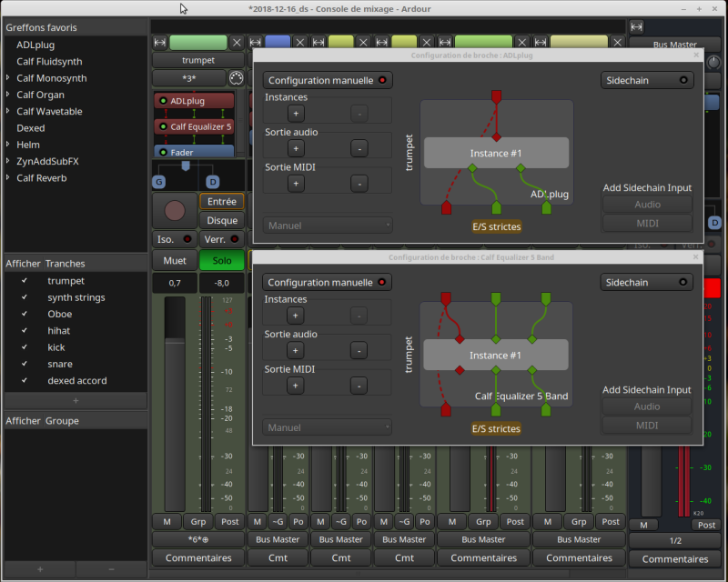This screenshot has height=582, width=728.
Task: Add a MIDI output in Calf Equalizer dialog
Action: (x=295, y=386)
